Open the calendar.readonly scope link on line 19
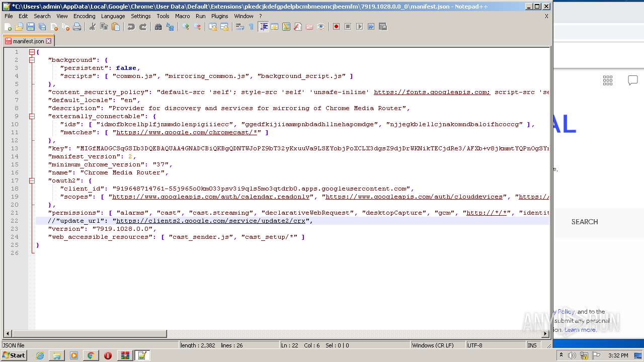 tap(211, 197)
